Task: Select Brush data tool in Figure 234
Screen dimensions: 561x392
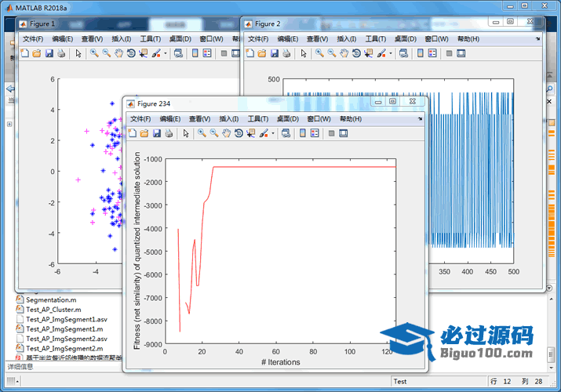Action: [264, 133]
